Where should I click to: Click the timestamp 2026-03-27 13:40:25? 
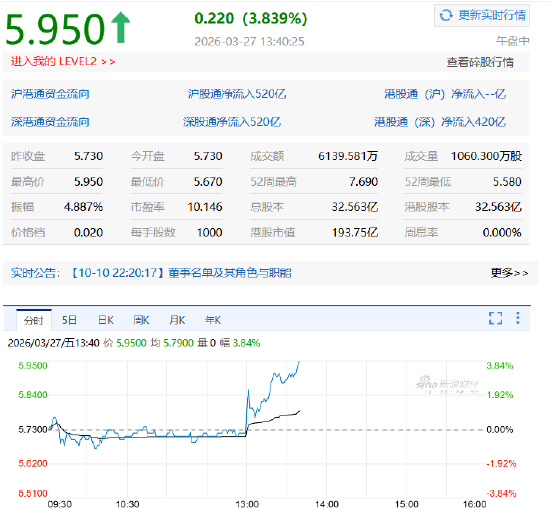[249, 41]
